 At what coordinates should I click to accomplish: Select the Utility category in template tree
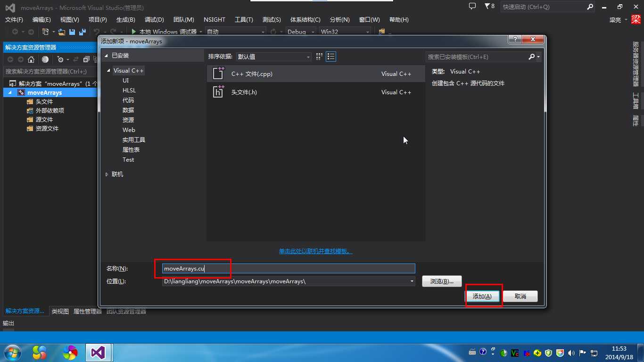(x=134, y=140)
